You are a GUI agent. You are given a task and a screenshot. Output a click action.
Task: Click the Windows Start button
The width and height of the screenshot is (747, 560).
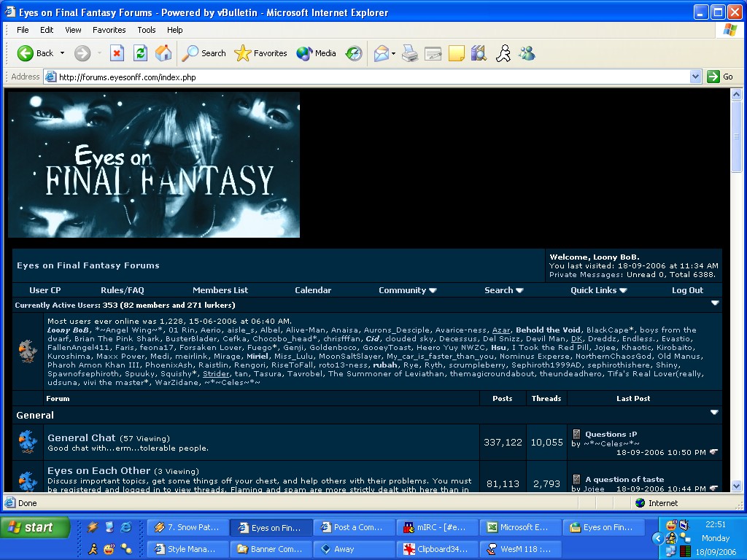click(35, 527)
